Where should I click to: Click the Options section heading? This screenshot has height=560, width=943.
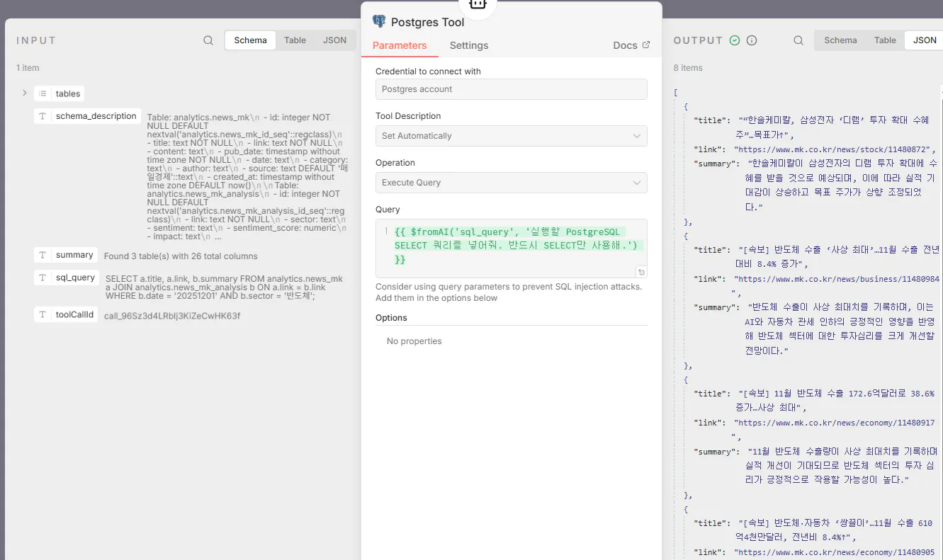[391, 318]
